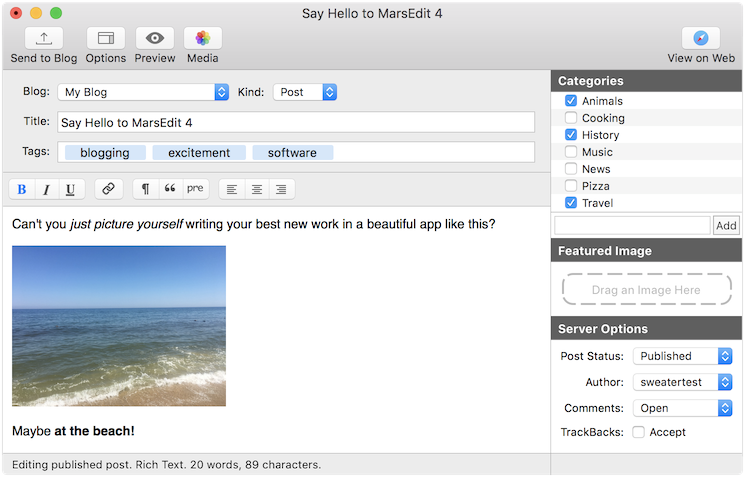This screenshot has height=477, width=745.
Task: Open the Comments dropdown menu
Action: click(x=682, y=408)
